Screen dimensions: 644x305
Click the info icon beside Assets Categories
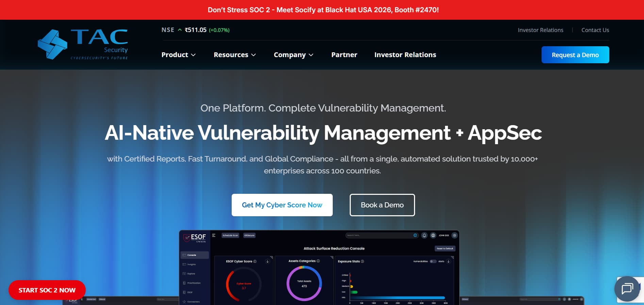tap(318, 261)
